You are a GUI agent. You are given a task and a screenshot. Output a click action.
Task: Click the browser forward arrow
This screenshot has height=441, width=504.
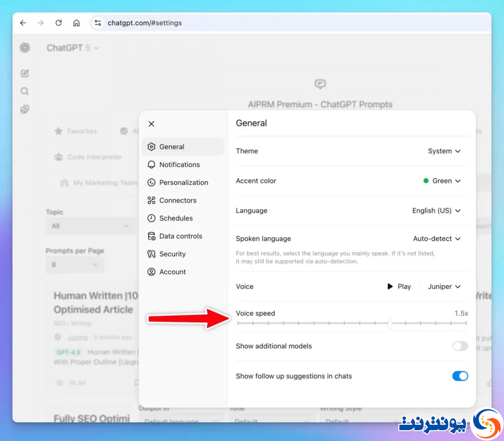coord(40,23)
